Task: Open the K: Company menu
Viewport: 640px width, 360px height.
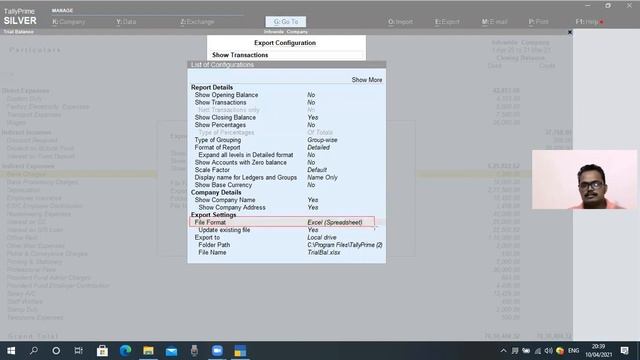Action: coord(69,22)
